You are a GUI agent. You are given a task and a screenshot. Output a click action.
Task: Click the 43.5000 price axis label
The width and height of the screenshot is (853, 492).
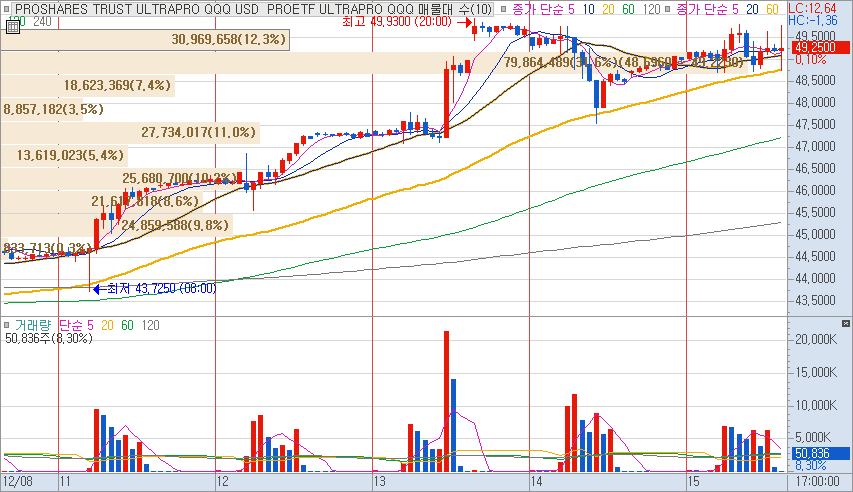pyautogui.click(x=815, y=300)
